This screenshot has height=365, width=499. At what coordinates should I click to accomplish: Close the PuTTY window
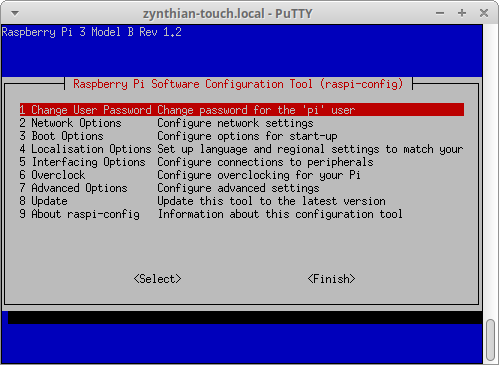tap(484, 13)
